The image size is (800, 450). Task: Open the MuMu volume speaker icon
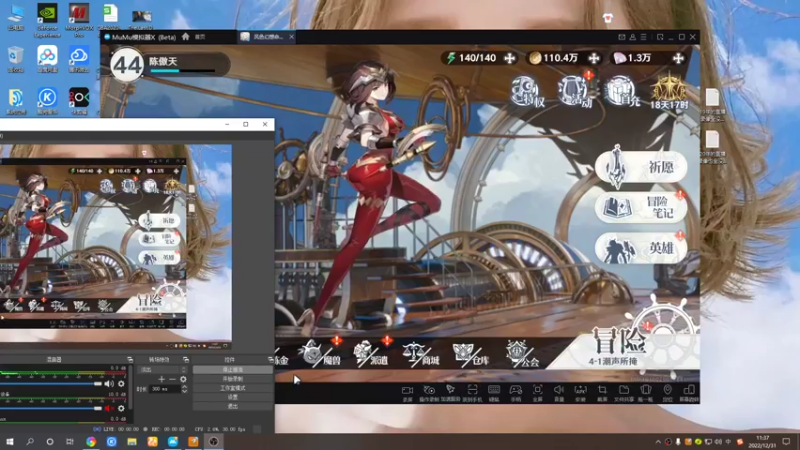tap(559, 392)
